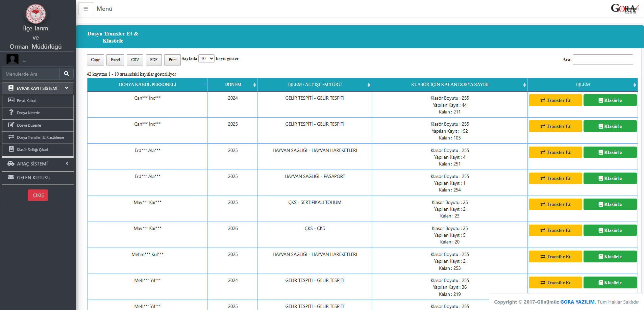Image resolution: width=644 pixels, height=310 pixels.
Task: Click the user avatar icon in sidebar
Action: tap(13, 59)
